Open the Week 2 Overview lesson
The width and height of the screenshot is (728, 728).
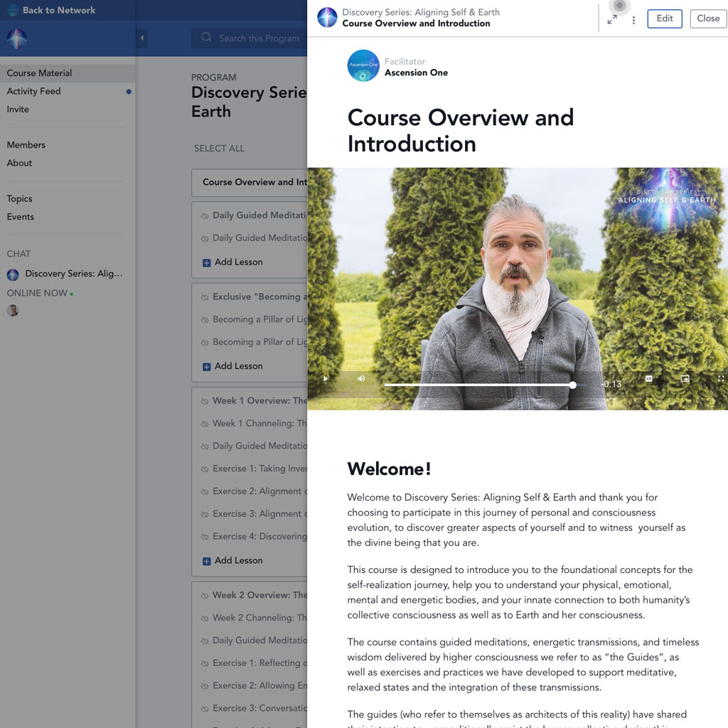(x=259, y=595)
